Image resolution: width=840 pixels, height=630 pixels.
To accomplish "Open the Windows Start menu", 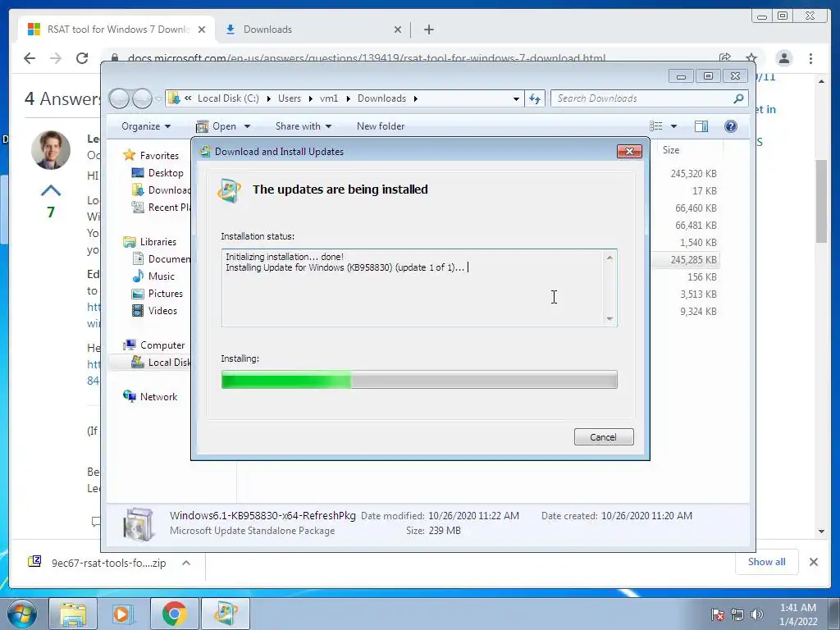I will (x=22, y=614).
